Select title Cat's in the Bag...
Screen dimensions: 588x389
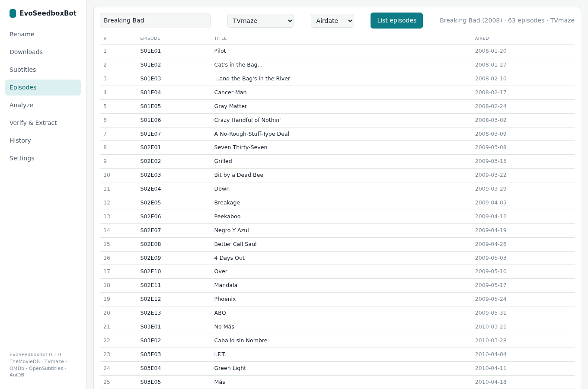[x=238, y=65]
